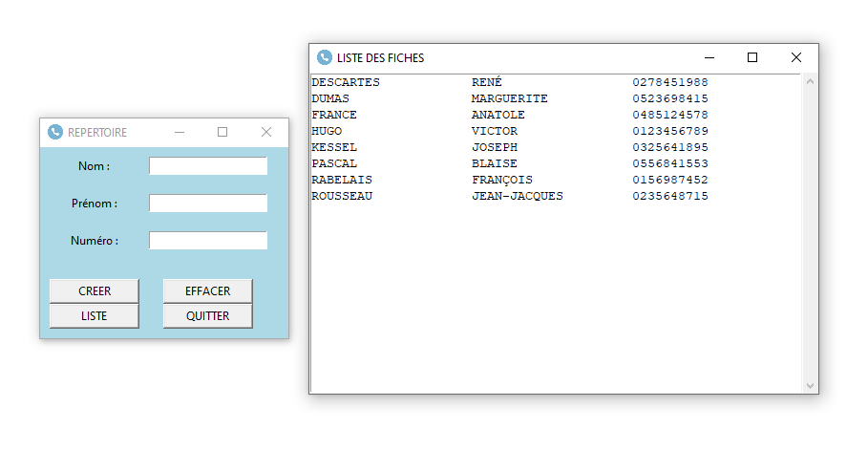Click the scroll down arrow in the list window

pos(811,385)
